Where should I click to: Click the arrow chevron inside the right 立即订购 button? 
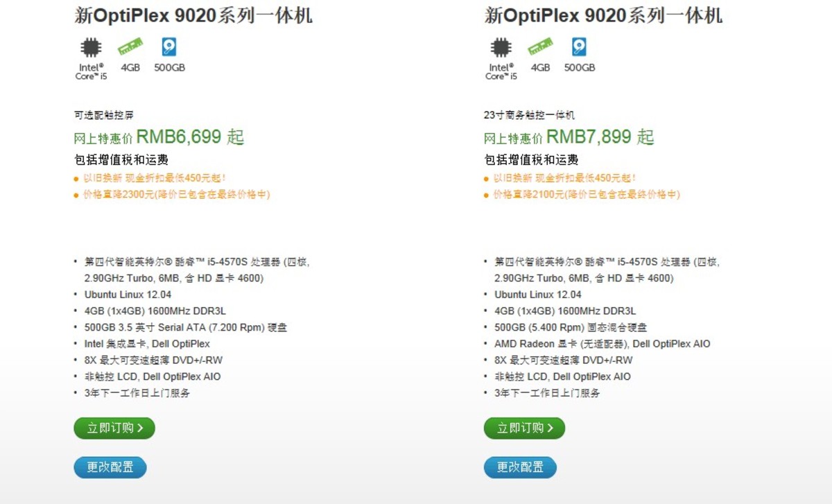[x=550, y=428]
